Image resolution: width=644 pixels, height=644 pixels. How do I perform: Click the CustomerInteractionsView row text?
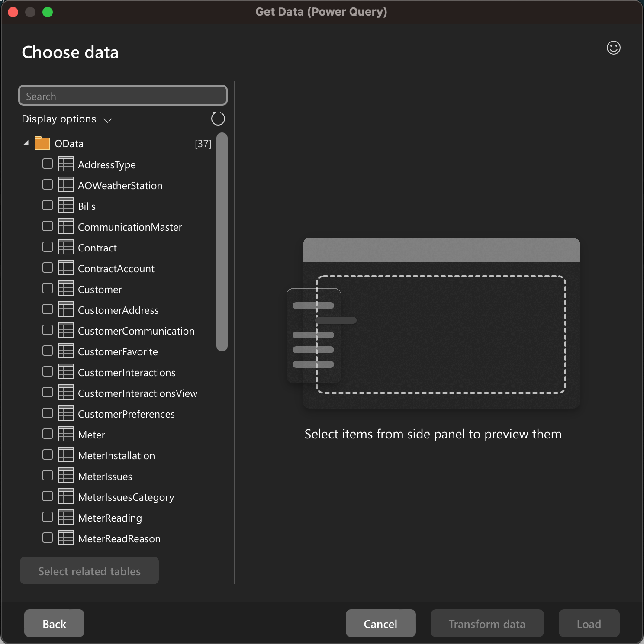(138, 393)
